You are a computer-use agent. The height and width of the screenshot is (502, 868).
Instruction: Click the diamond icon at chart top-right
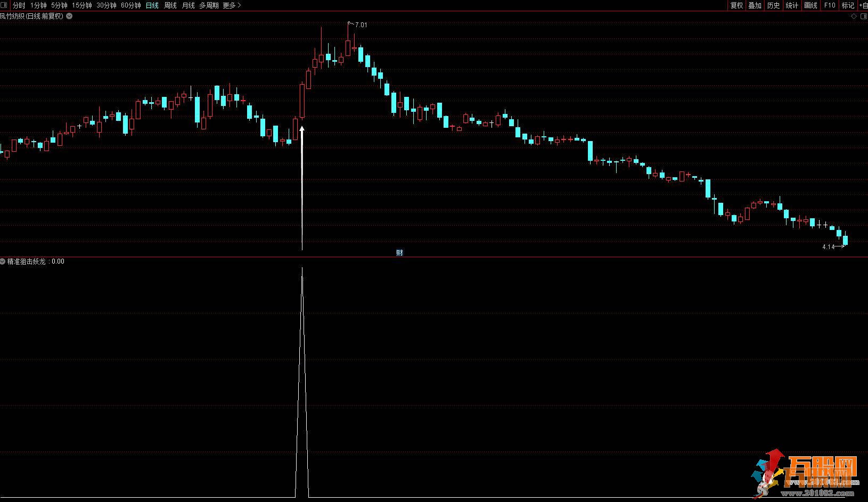[x=854, y=17]
